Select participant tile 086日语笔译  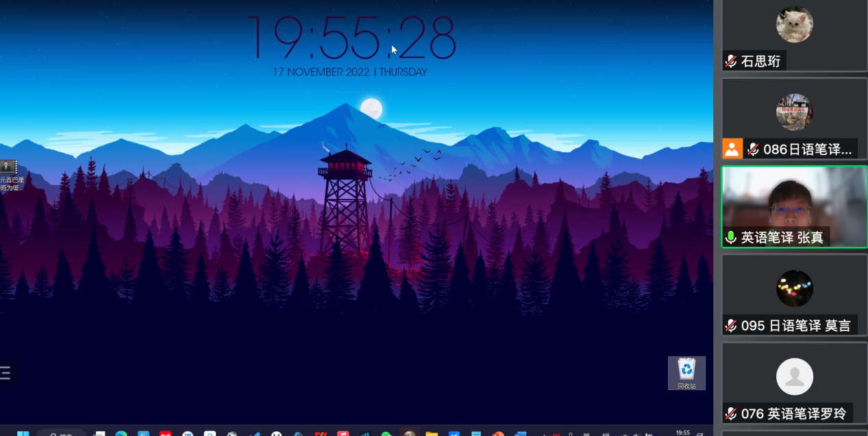(795, 119)
